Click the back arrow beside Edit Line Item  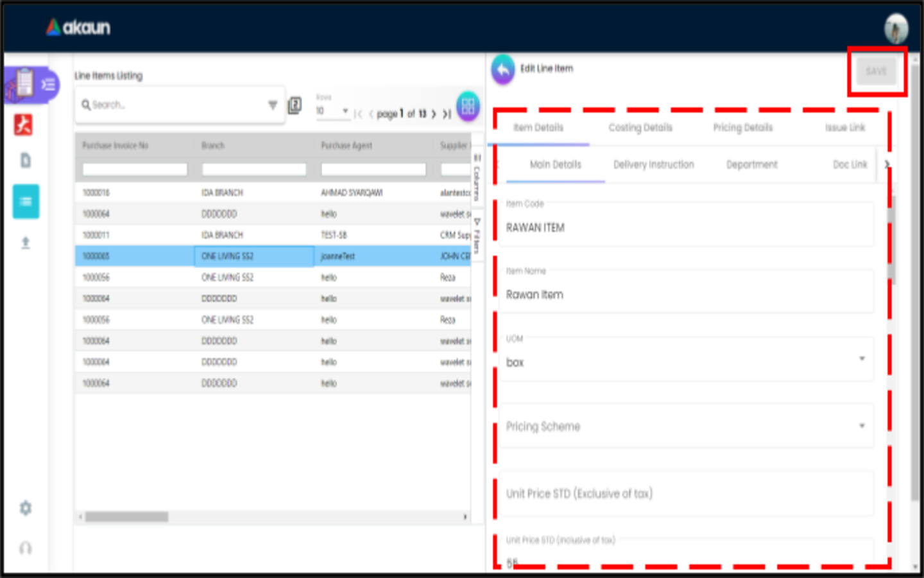(503, 69)
